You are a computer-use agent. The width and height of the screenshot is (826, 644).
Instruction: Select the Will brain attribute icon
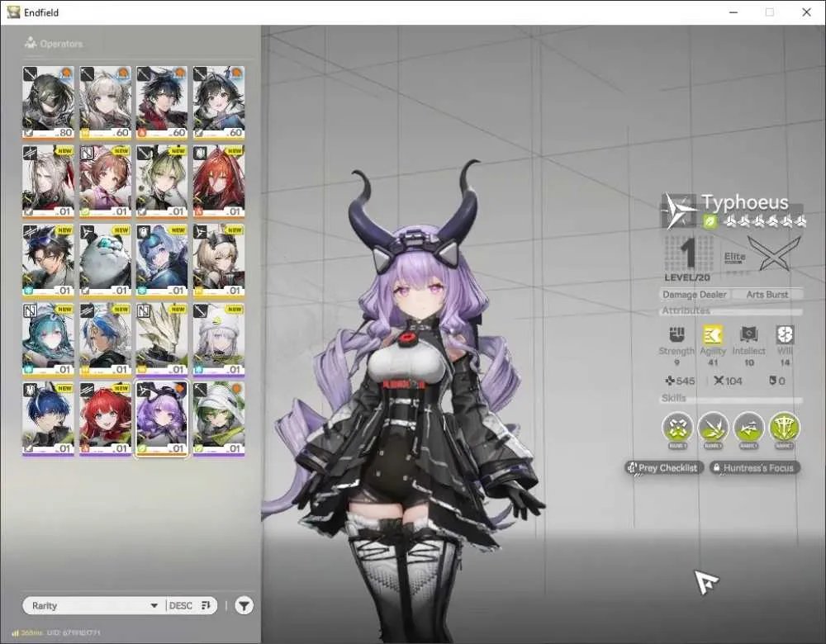click(785, 335)
